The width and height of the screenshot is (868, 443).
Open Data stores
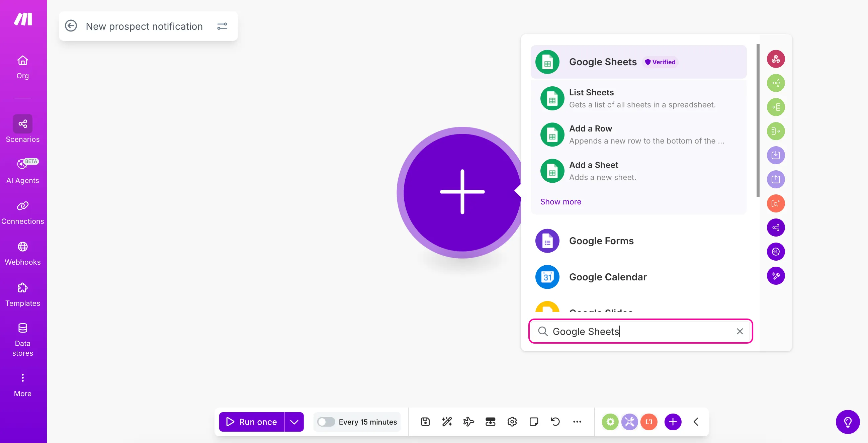point(22,340)
